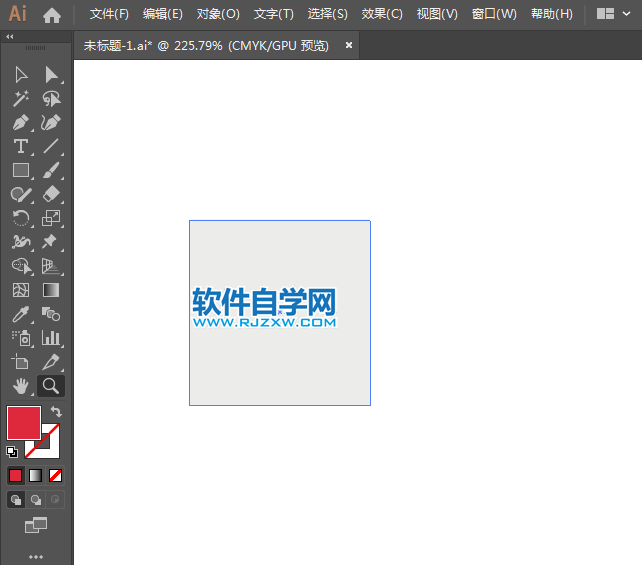This screenshot has width=642, height=565.
Task: Select the Curvature tool
Action: tap(51, 122)
